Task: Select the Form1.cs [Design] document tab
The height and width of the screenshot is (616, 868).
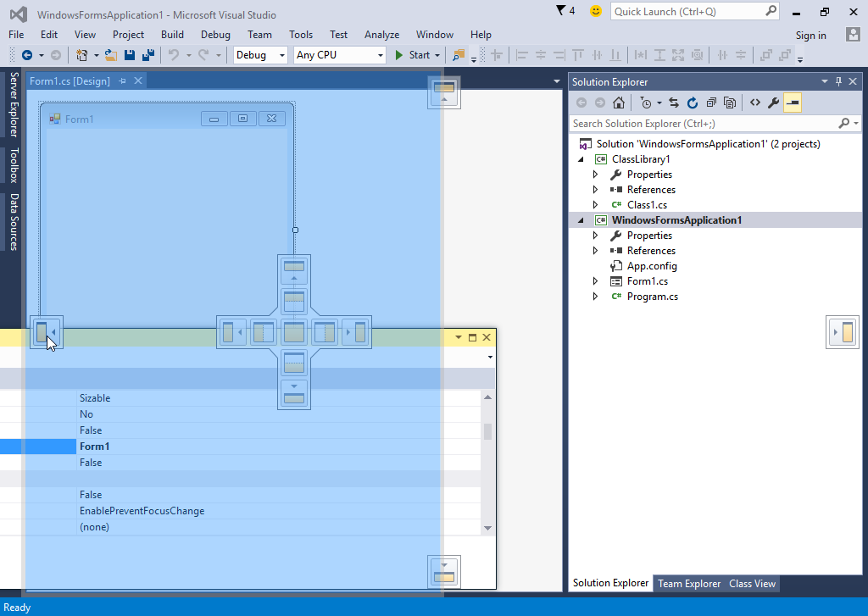Action: (70, 80)
